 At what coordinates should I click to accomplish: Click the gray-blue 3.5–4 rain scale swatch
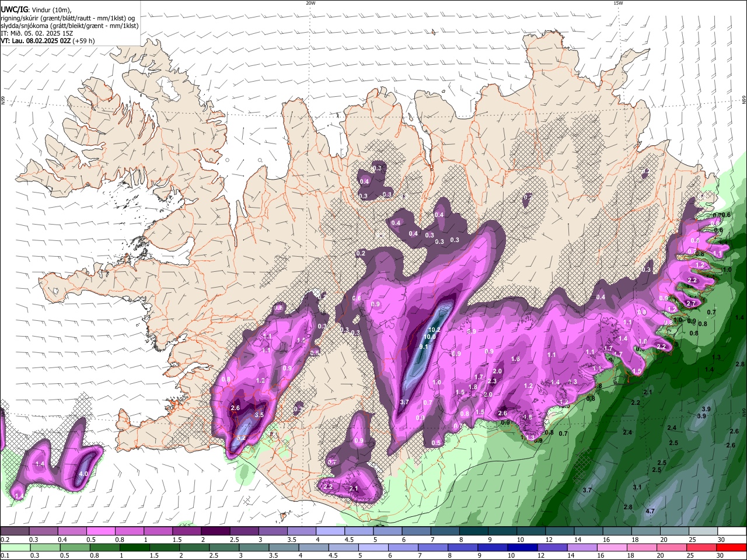(285, 548)
